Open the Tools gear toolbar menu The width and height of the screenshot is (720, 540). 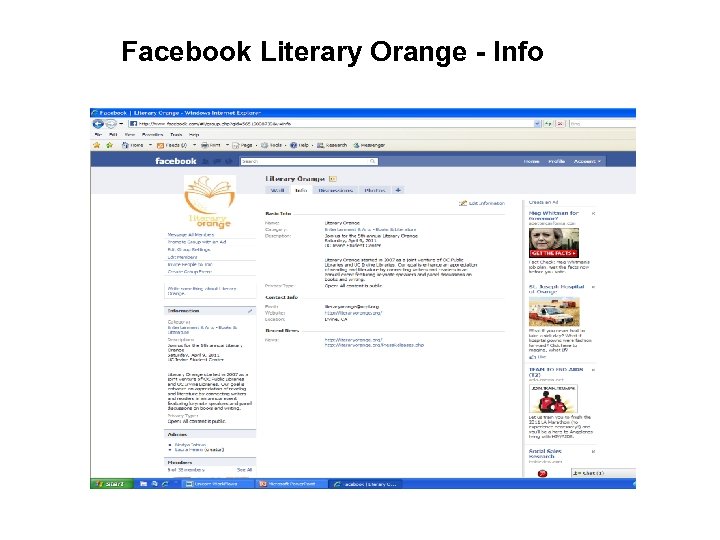pyautogui.click(x=272, y=145)
